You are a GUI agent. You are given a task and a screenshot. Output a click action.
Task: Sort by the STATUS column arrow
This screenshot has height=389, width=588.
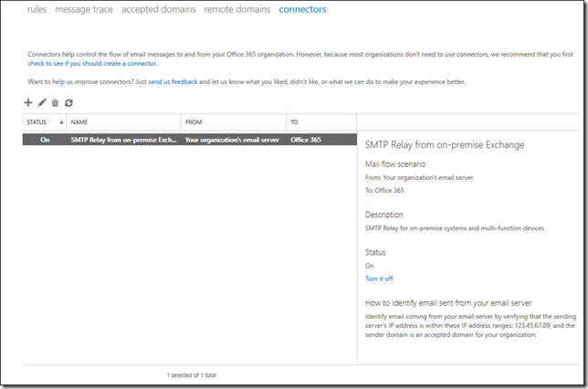pyautogui.click(x=61, y=122)
